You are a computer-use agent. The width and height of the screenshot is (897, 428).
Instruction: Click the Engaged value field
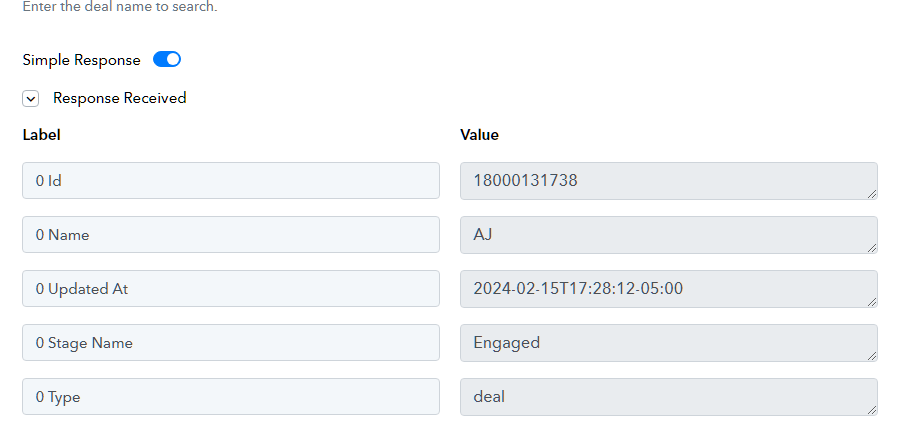tap(669, 343)
